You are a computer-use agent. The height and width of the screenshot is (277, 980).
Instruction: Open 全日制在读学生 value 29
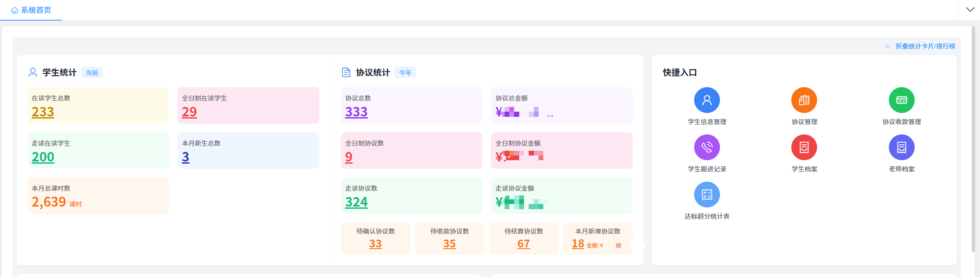point(189,112)
